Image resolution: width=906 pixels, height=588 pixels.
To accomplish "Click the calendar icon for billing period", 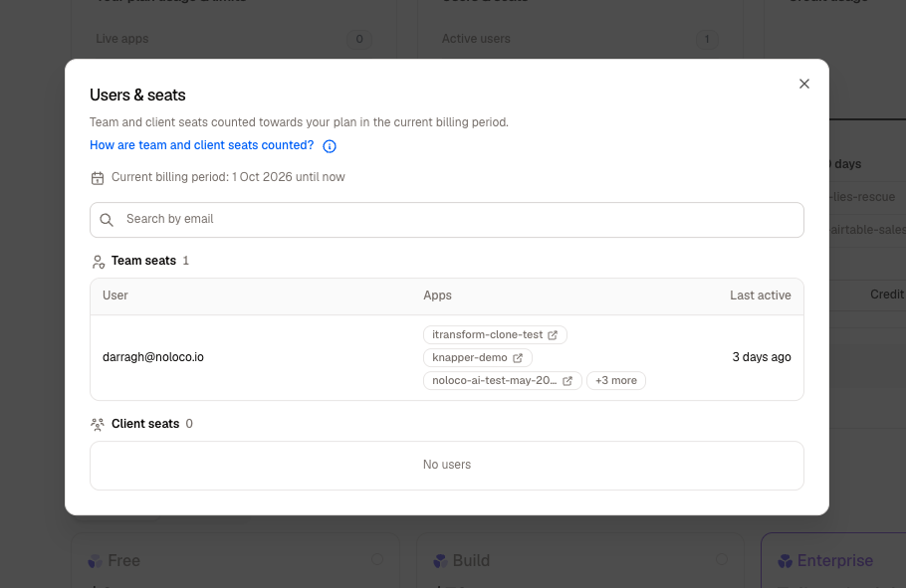I will pyautogui.click(x=98, y=178).
